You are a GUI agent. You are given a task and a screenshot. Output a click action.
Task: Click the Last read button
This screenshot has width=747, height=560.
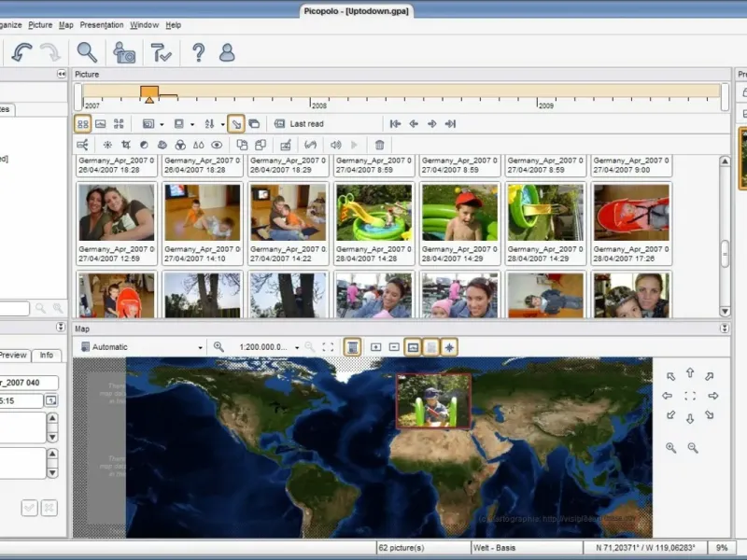(299, 123)
